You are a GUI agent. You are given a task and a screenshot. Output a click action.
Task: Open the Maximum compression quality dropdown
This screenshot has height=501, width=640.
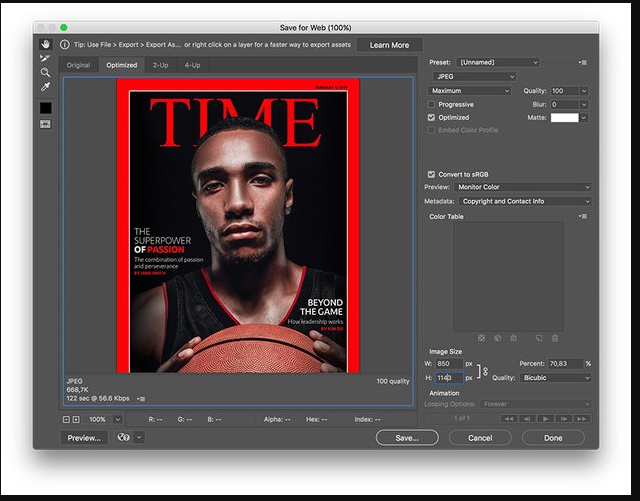tap(469, 91)
